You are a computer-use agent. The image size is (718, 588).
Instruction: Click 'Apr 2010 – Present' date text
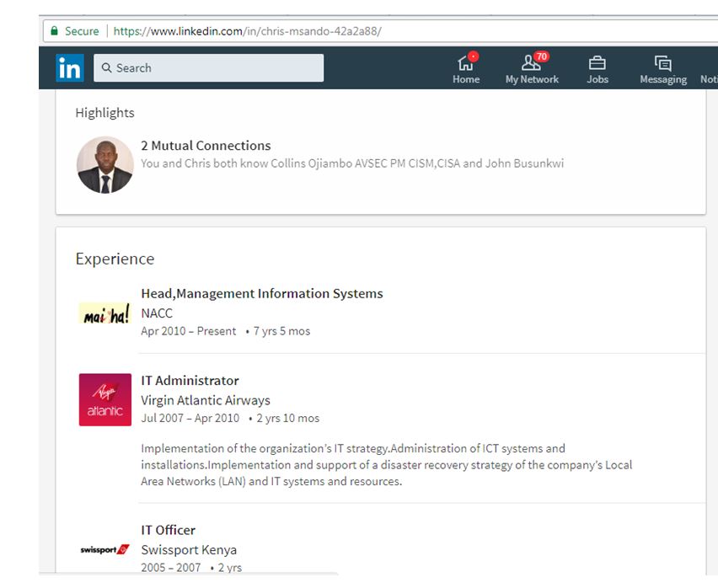coord(188,331)
